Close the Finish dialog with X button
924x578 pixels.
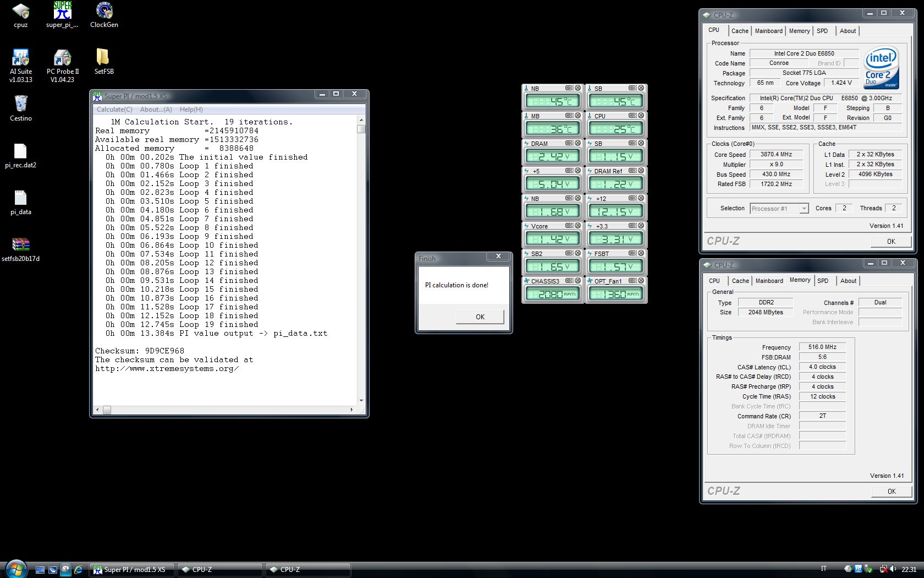[x=498, y=257]
